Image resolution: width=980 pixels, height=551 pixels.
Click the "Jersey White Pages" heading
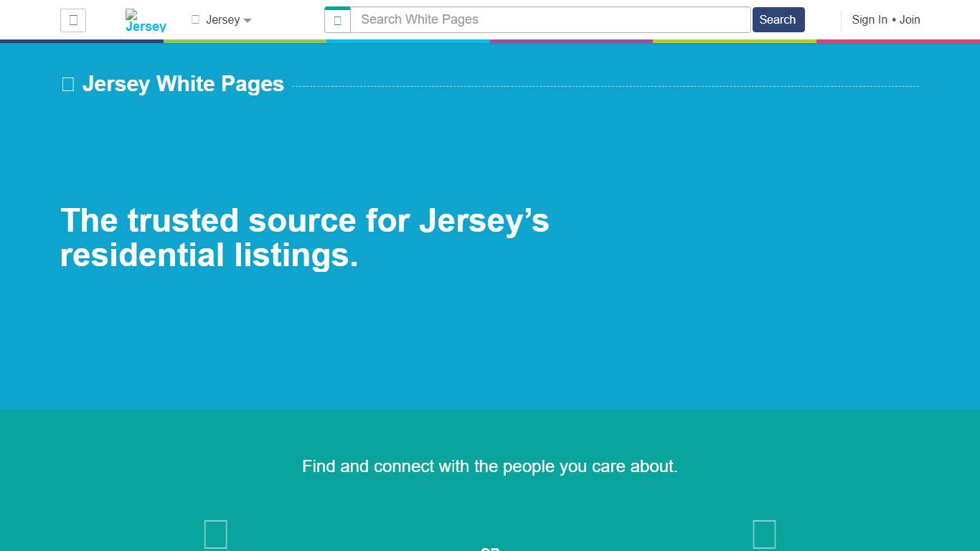coord(183,84)
